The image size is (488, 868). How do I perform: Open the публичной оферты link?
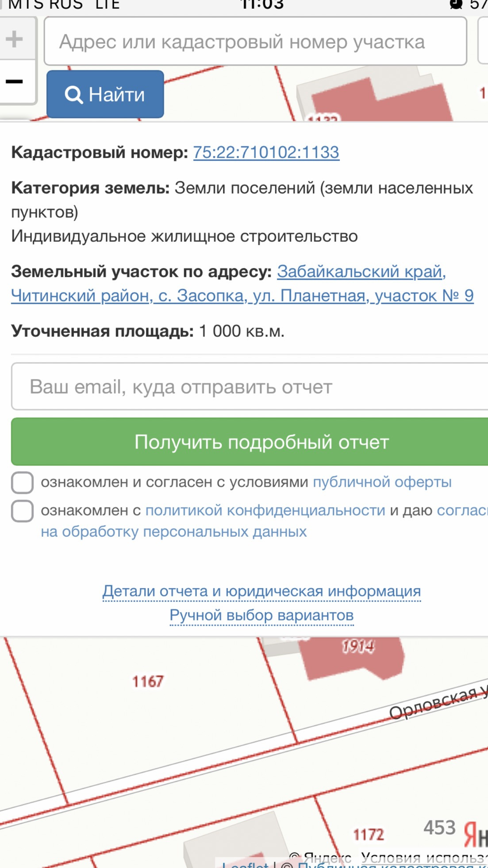point(382,482)
